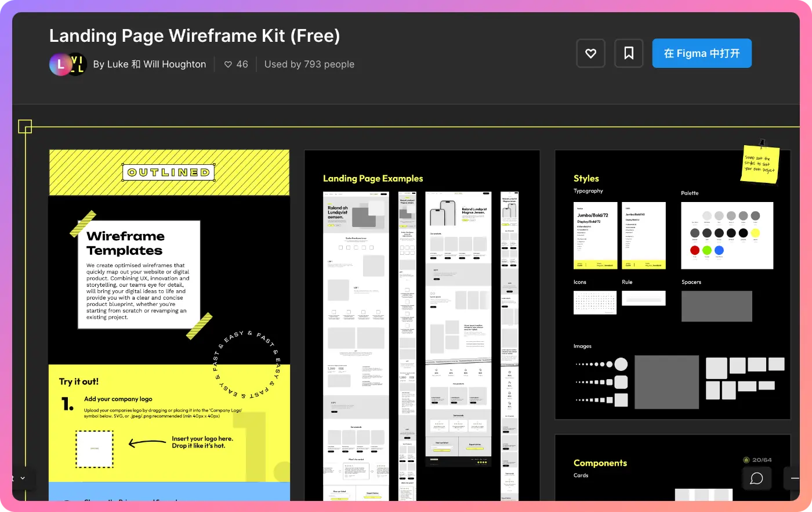The image size is (812, 512).
Task: Pick the green palette color swatch
Action: point(707,250)
